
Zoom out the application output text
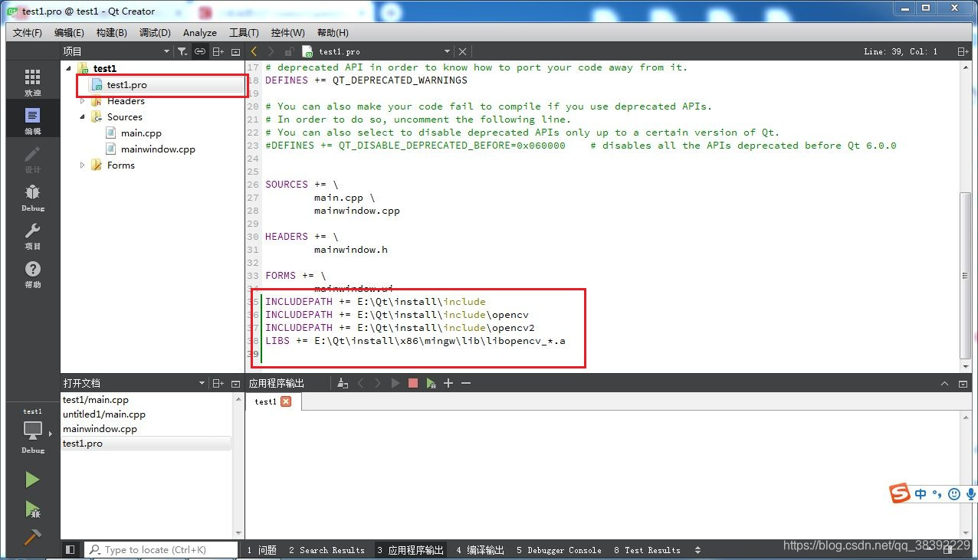(465, 383)
